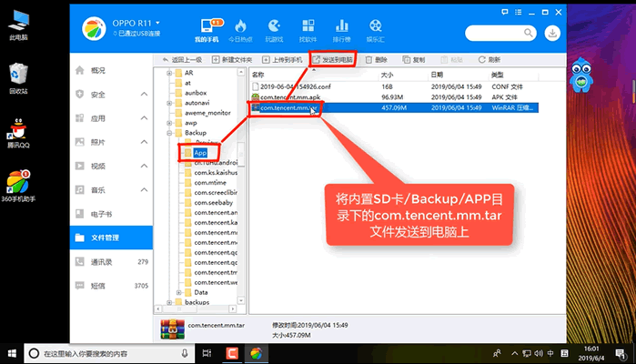Image resolution: width=636 pixels, height=364 pixels.
Task: Click the Windows Start button
Action: point(12,353)
